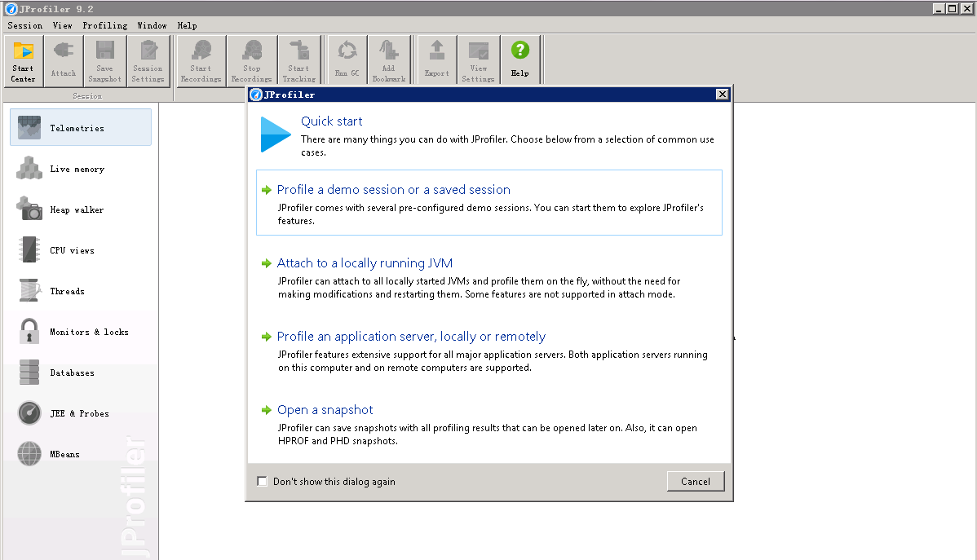The width and height of the screenshot is (977, 560).
Task: Click the Save Snapshot toolbar icon
Action: tap(104, 60)
